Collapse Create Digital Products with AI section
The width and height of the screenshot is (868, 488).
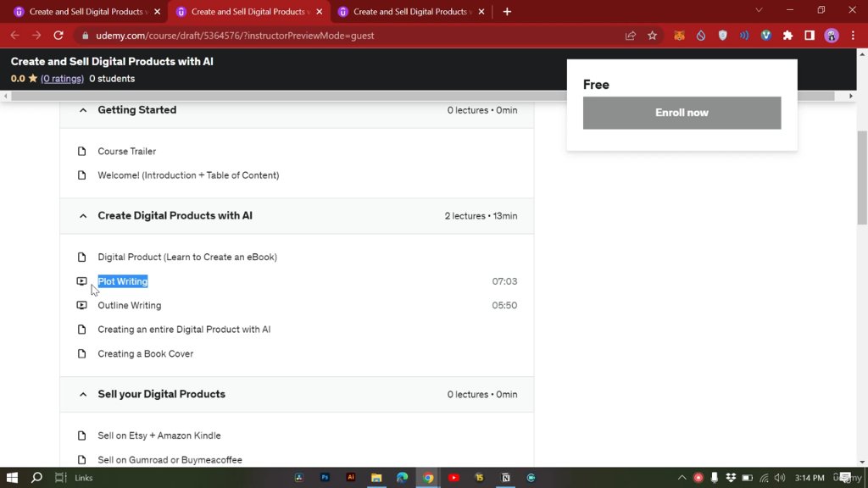pos(83,216)
